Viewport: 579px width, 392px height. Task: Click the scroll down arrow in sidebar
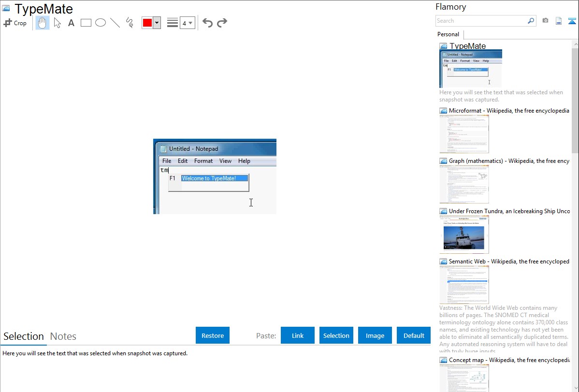575,388
